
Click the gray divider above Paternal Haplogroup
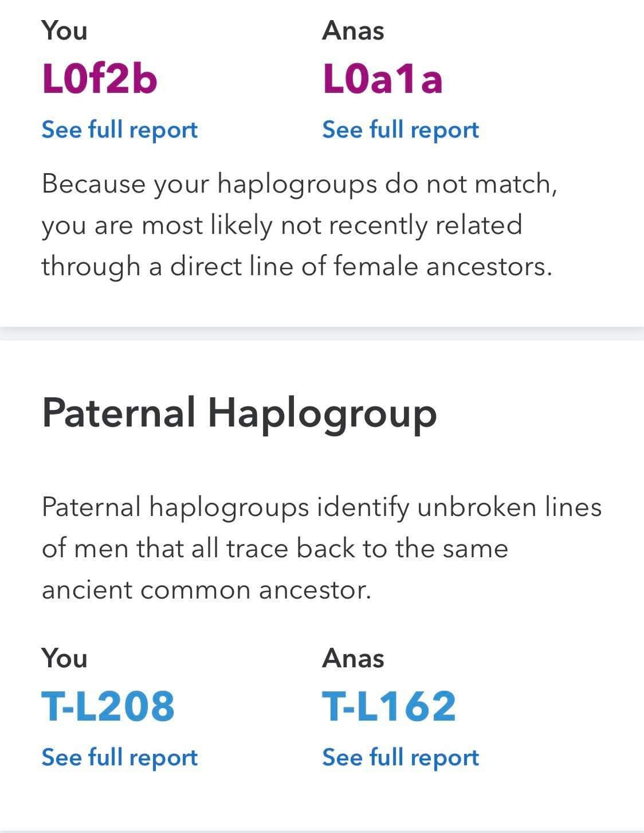point(322,334)
